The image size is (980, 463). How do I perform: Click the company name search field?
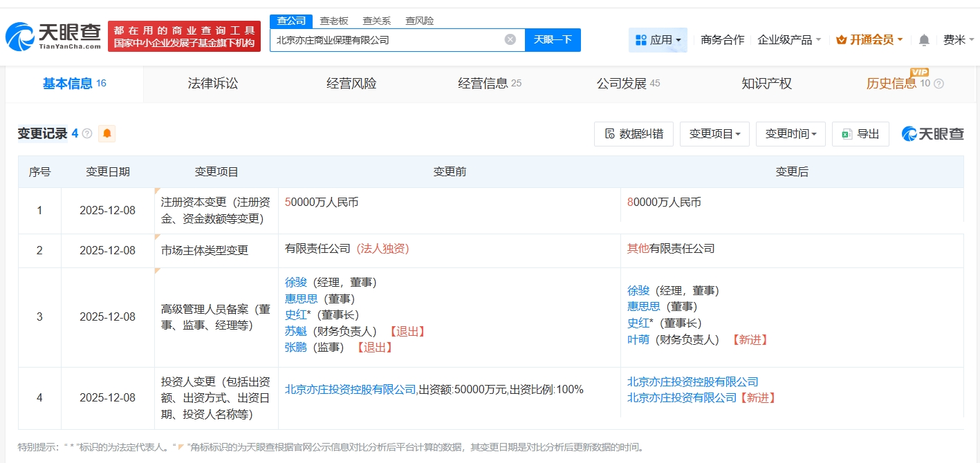point(387,40)
